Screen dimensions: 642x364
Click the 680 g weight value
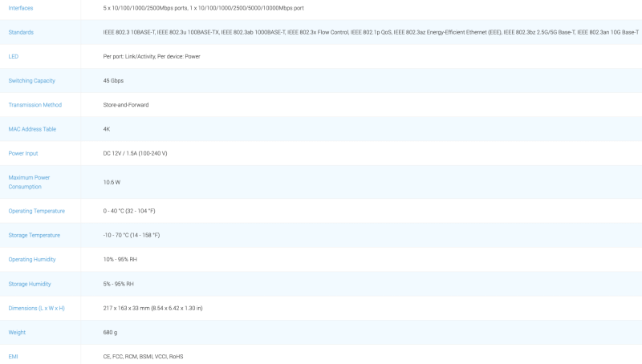click(110, 332)
